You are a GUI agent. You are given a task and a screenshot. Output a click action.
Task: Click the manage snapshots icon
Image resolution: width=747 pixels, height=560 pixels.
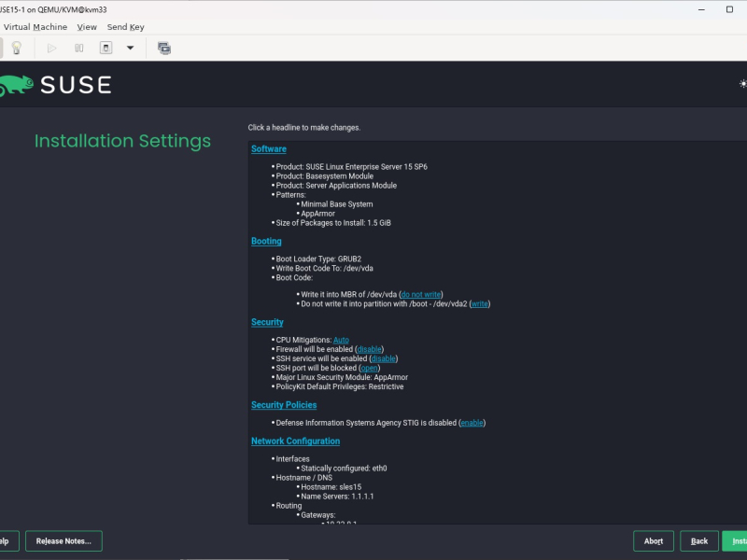tap(164, 49)
